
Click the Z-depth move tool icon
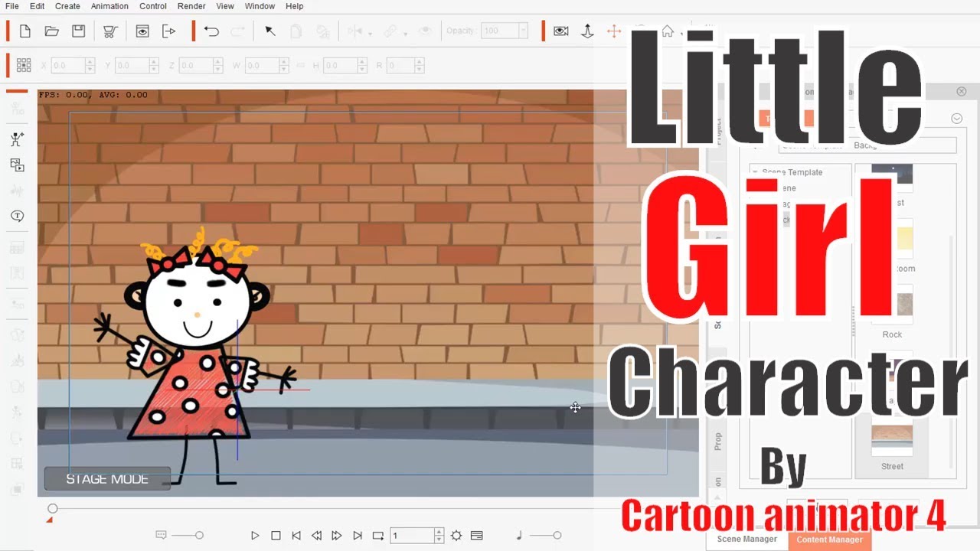[x=587, y=31]
